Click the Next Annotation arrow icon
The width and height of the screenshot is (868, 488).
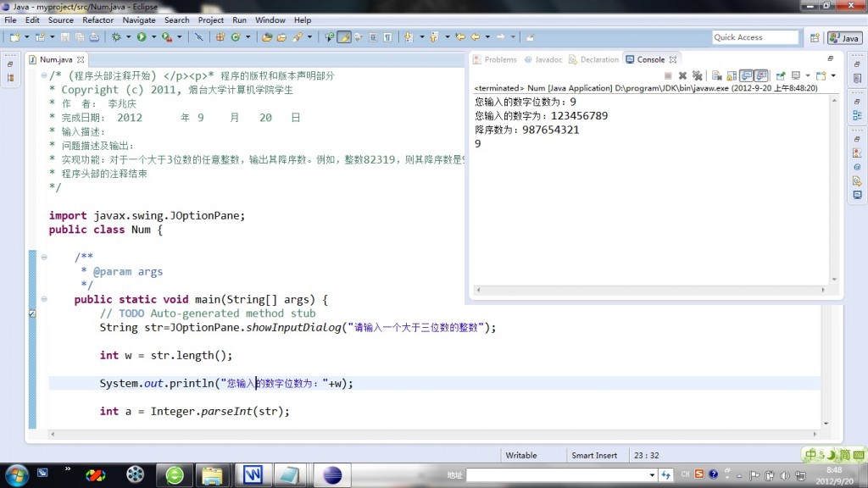409,37
